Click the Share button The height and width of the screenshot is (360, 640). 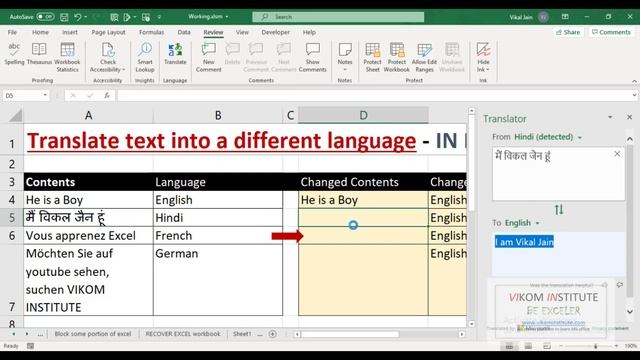pyautogui.click(x=568, y=32)
